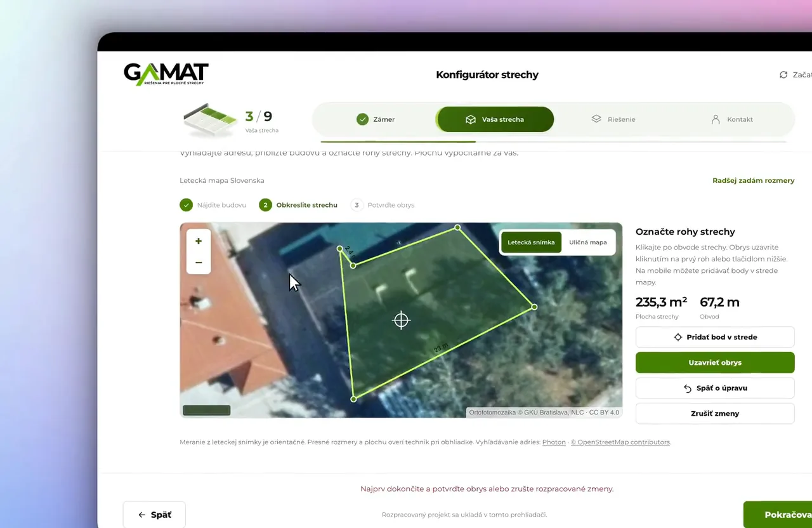Image resolution: width=812 pixels, height=528 pixels.
Task: Open OpenStreetMap contributors link
Action: (x=620, y=442)
